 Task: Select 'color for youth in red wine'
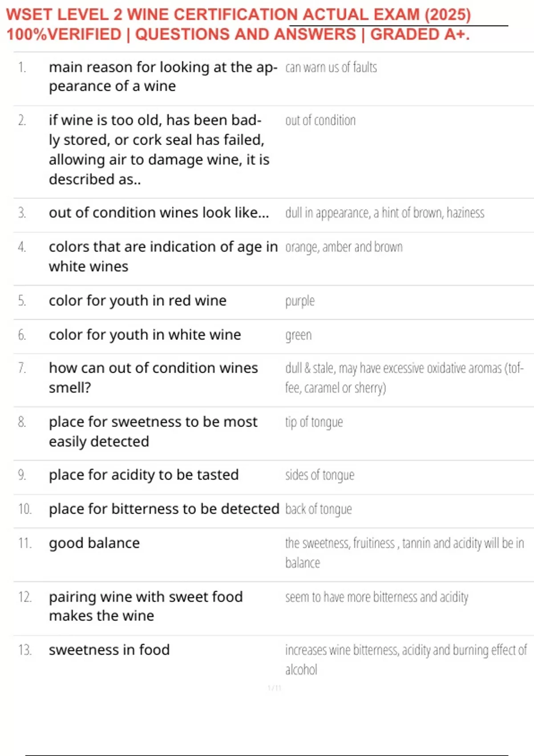pyautogui.click(x=138, y=301)
